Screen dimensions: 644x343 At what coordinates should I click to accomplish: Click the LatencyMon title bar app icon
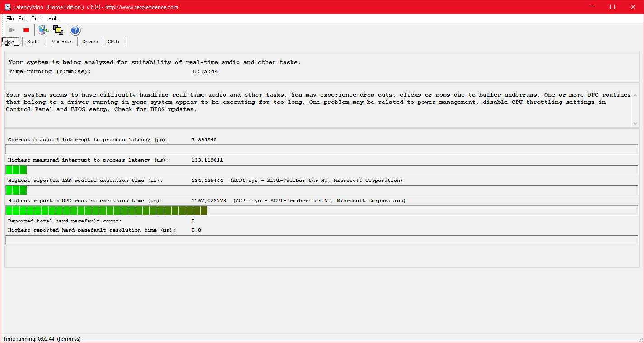(x=8, y=7)
